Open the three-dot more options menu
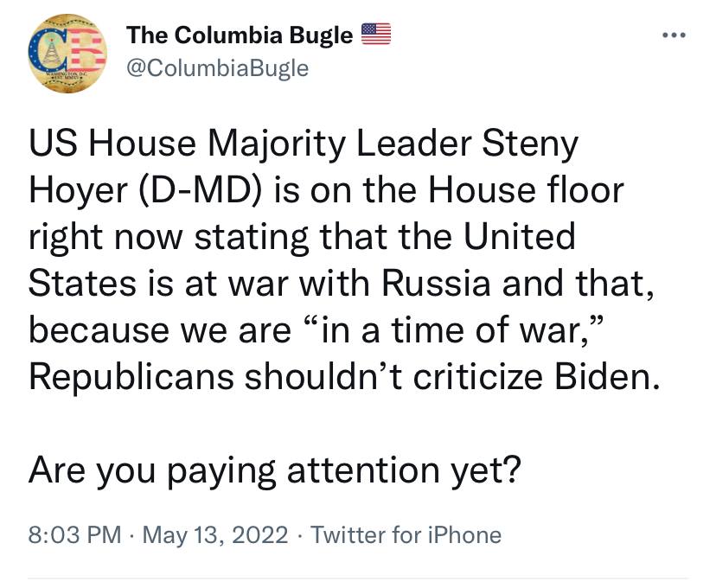This screenshot has height=588, width=716. pyautogui.click(x=674, y=35)
